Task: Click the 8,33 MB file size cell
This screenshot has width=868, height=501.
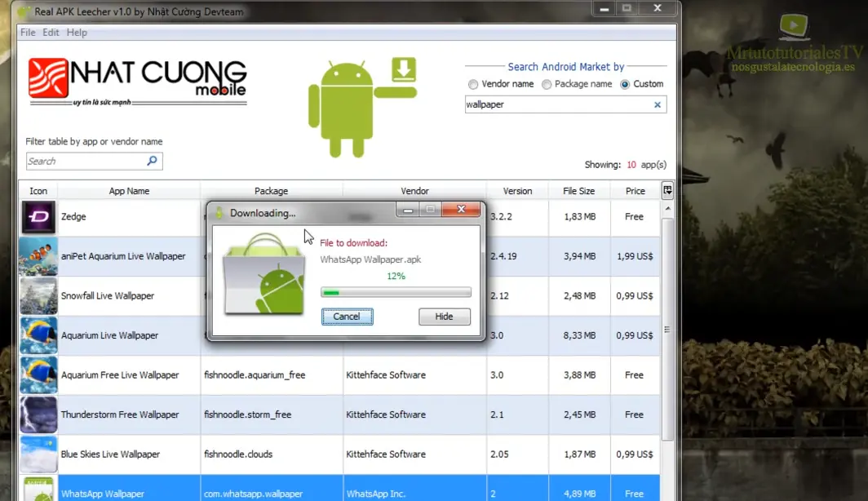Action: (579, 335)
